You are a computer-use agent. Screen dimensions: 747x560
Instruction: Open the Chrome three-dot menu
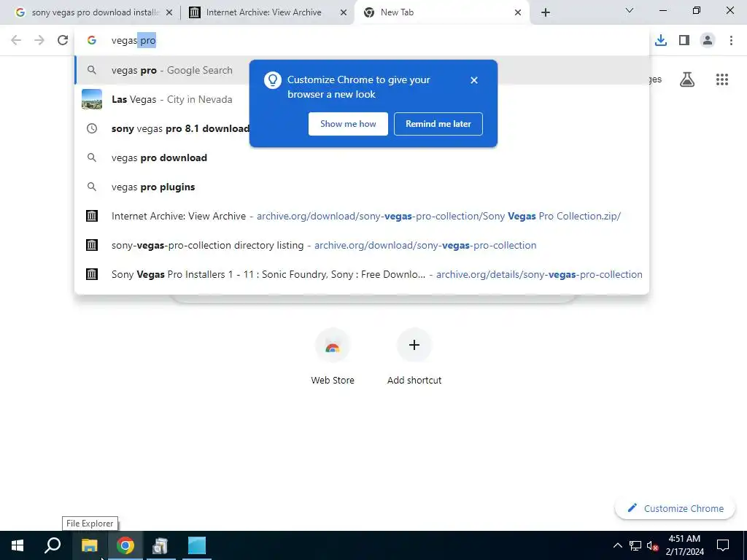click(x=731, y=41)
